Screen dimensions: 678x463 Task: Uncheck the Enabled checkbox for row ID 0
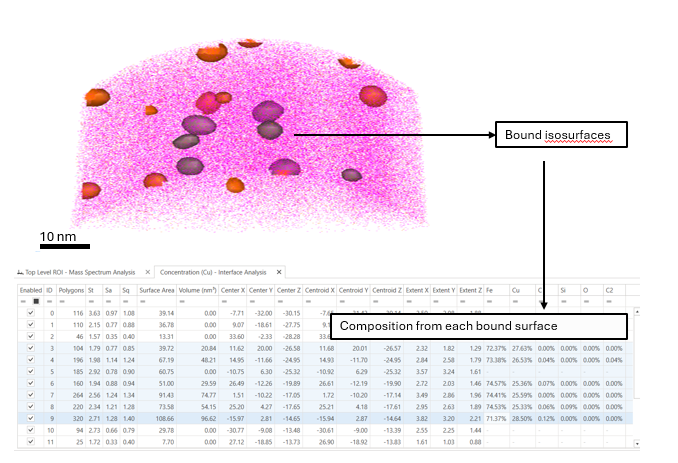point(30,313)
